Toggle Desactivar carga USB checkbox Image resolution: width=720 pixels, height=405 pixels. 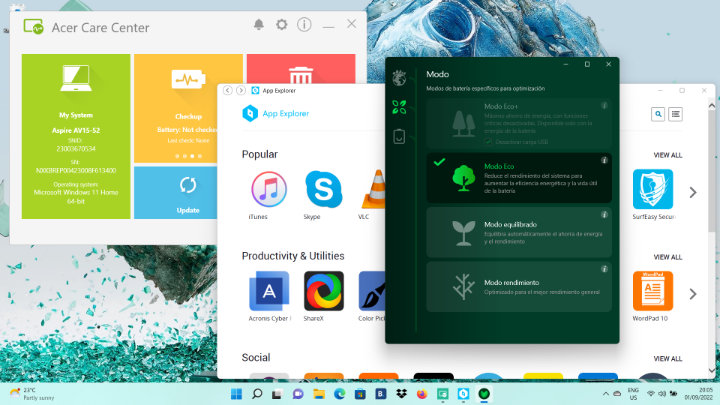click(x=488, y=142)
